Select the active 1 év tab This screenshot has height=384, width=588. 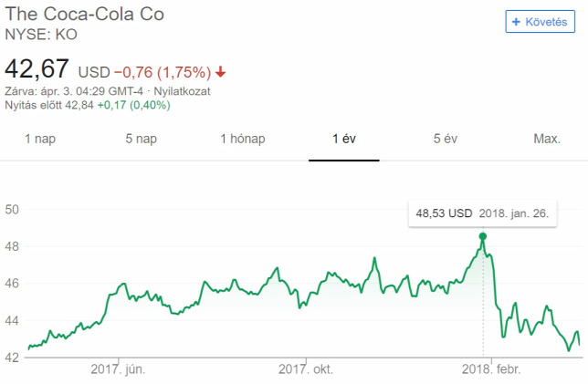tap(344, 139)
